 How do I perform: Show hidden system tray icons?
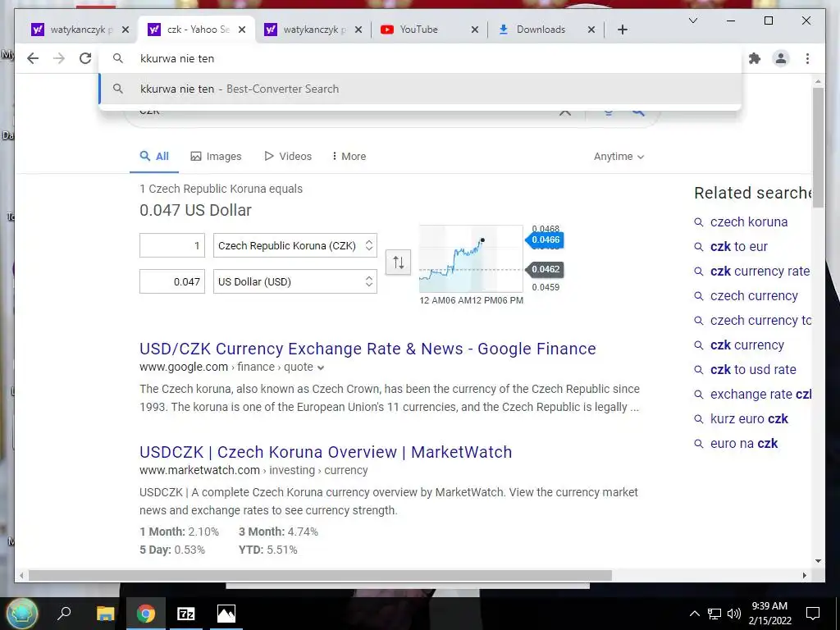pos(694,614)
